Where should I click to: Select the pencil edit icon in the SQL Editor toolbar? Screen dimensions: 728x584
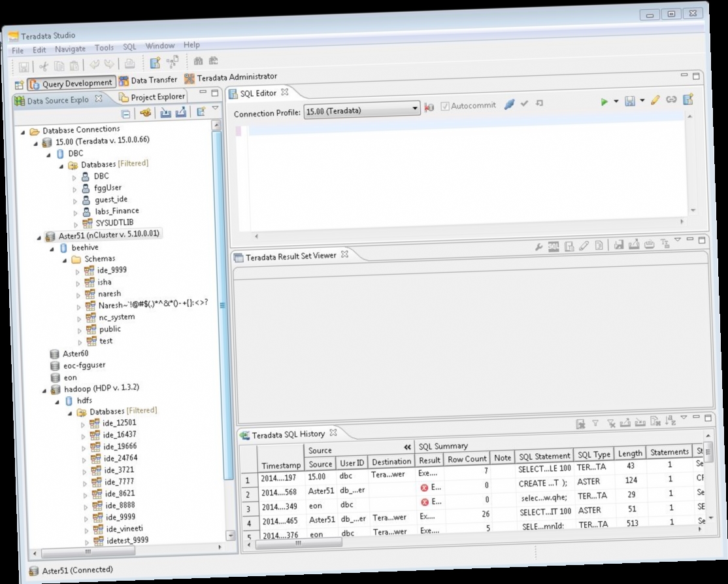click(x=655, y=100)
